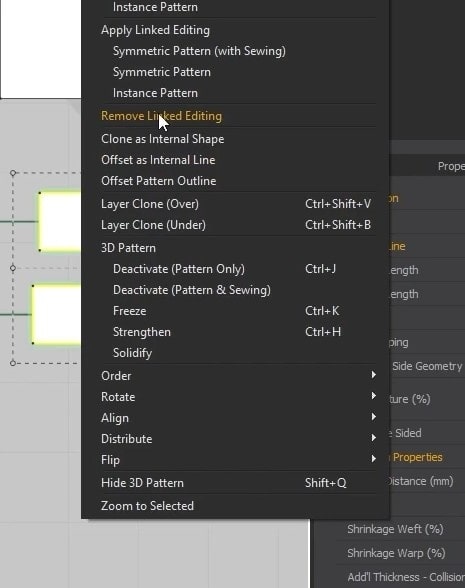The height and width of the screenshot is (588, 465).
Task: Select Shrinkage Warp (%) property row
Action: pyautogui.click(x=396, y=553)
